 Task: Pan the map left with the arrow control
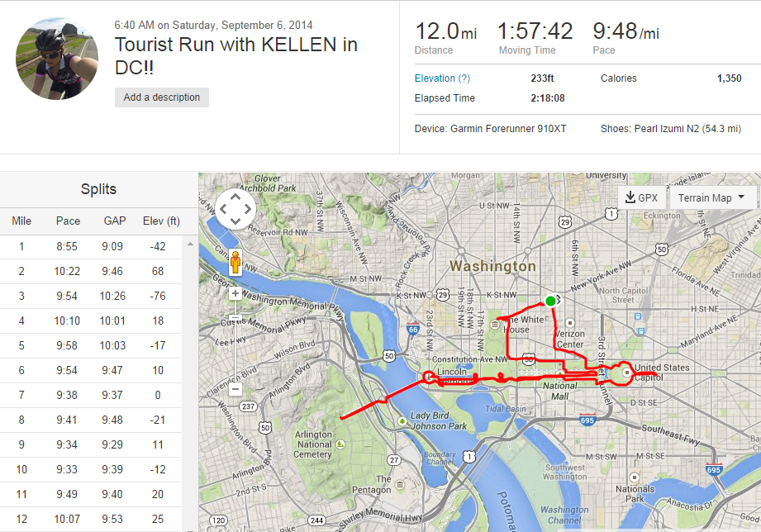pyautogui.click(x=223, y=209)
